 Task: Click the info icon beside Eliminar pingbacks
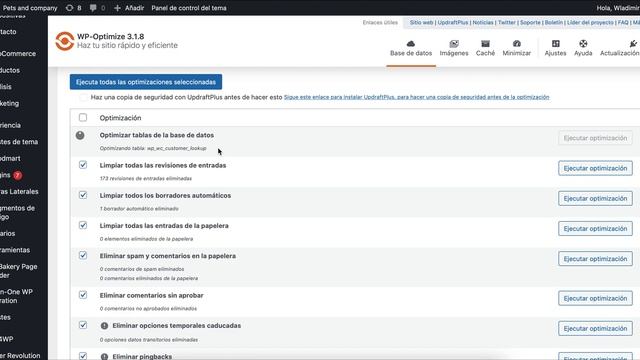tap(104, 357)
